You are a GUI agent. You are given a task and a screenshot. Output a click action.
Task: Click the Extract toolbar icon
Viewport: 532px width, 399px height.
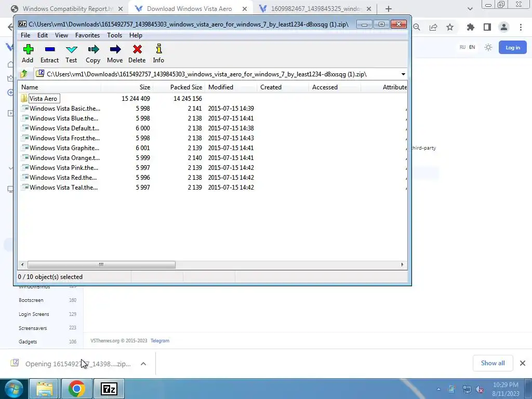[49, 54]
